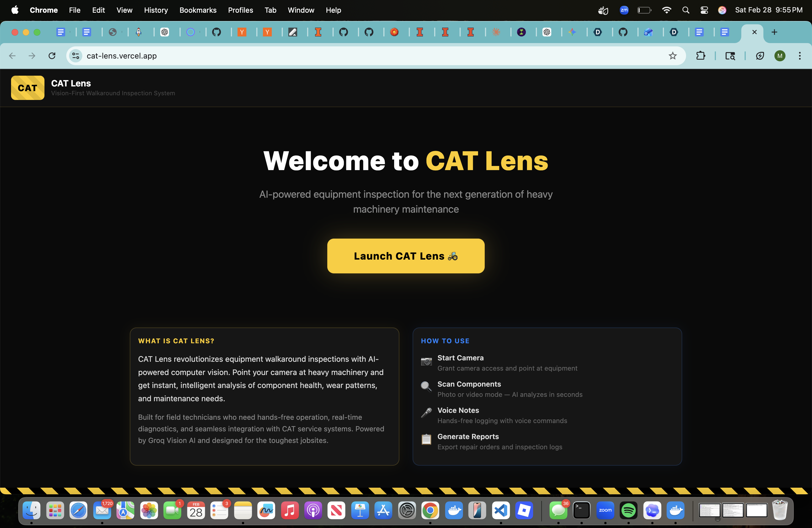Click the Start Camera step
This screenshot has height=528, width=812.
460,358
